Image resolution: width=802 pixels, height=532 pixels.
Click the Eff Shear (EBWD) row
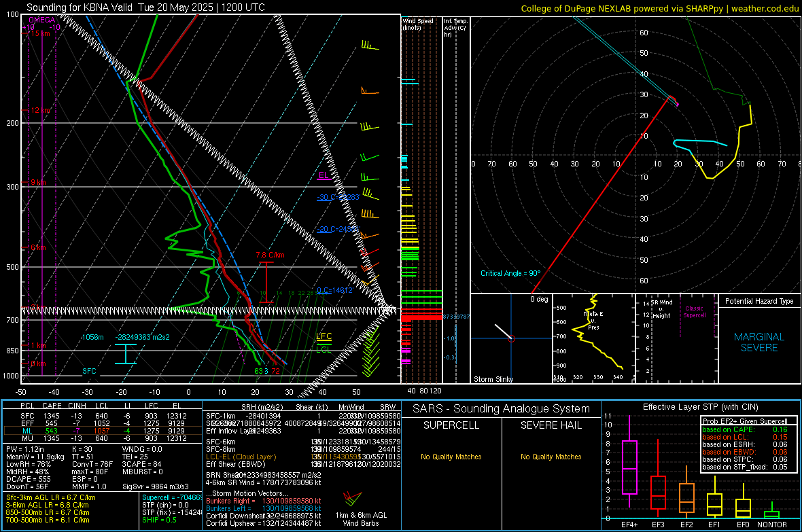(x=303, y=465)
